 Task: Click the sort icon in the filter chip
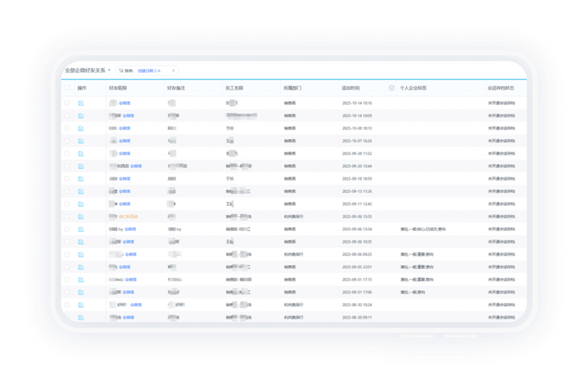coord(121,71)
